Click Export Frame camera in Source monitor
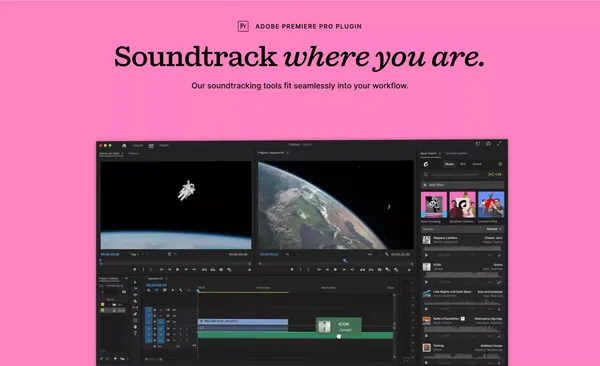The width and height of the screenshot is (600, 366). 221,270
